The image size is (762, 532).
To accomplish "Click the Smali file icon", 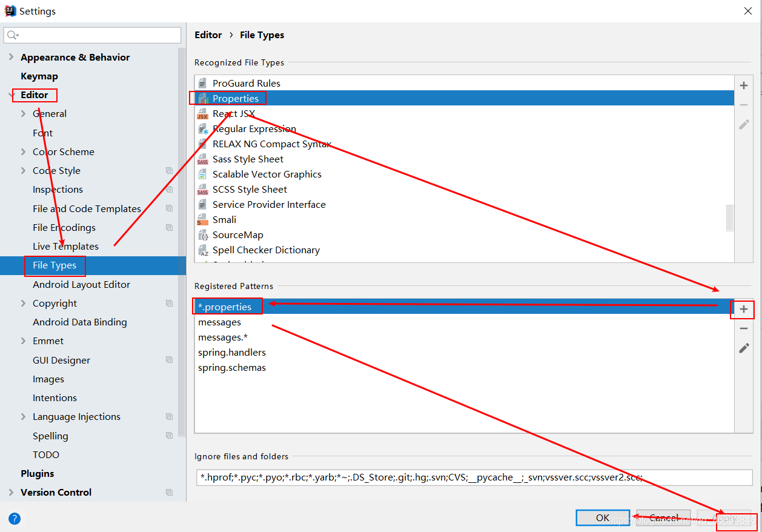I will tap(203, 220).
